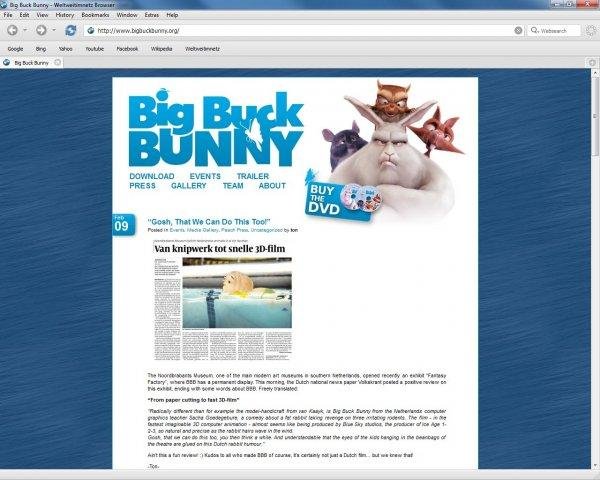
Task: Click the ABOUT navigation link
Action: click(x=272, y=186)
